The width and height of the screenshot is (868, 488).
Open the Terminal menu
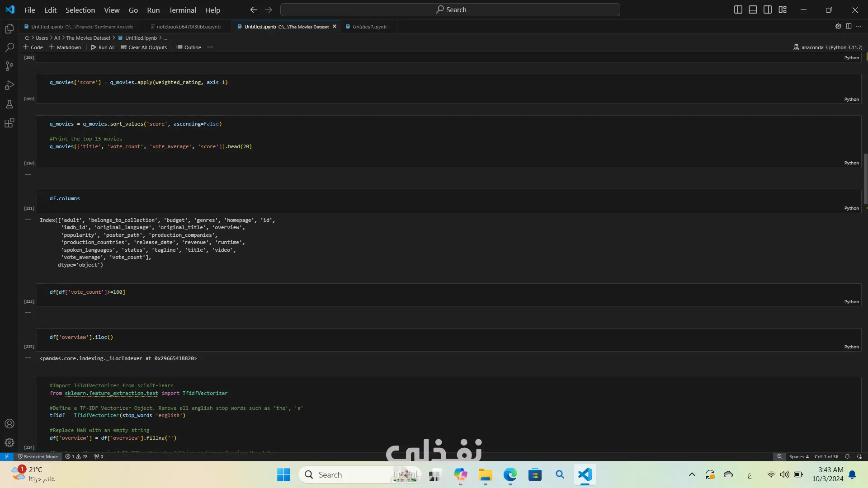(x=182, y=10)
